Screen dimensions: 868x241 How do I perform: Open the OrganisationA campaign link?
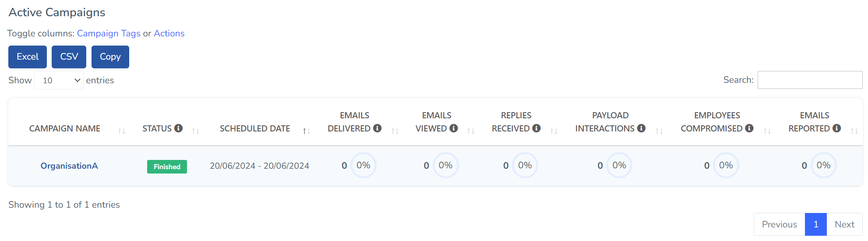[69, 166]
